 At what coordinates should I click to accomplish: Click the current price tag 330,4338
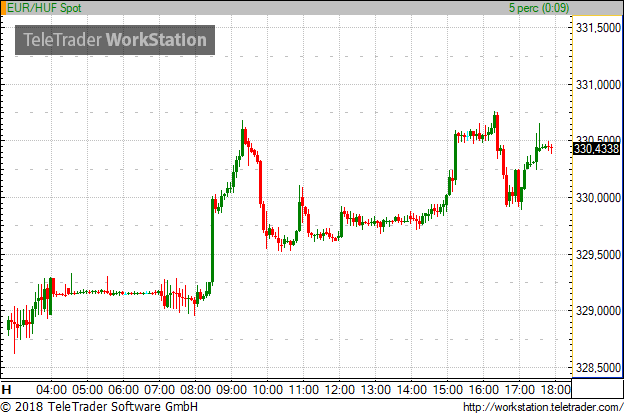[596, 149]
